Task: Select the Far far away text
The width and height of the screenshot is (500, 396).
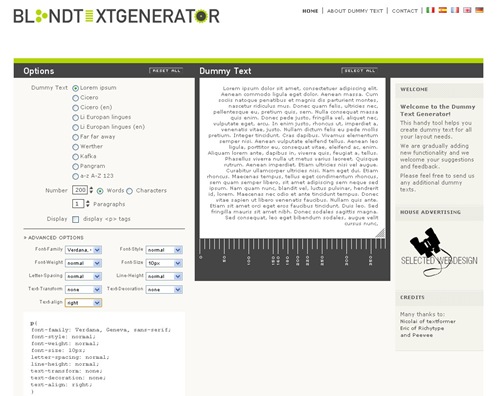Action: click(x=76, y=137)
